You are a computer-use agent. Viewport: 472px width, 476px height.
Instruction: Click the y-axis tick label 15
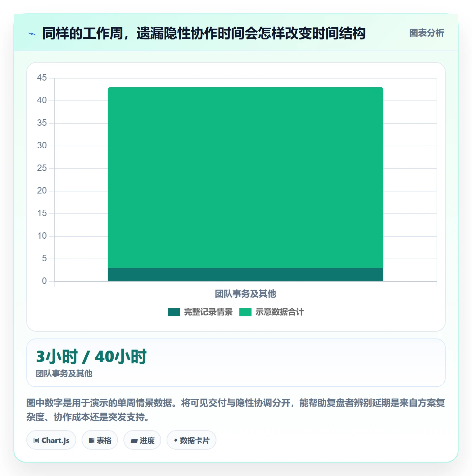42,213
